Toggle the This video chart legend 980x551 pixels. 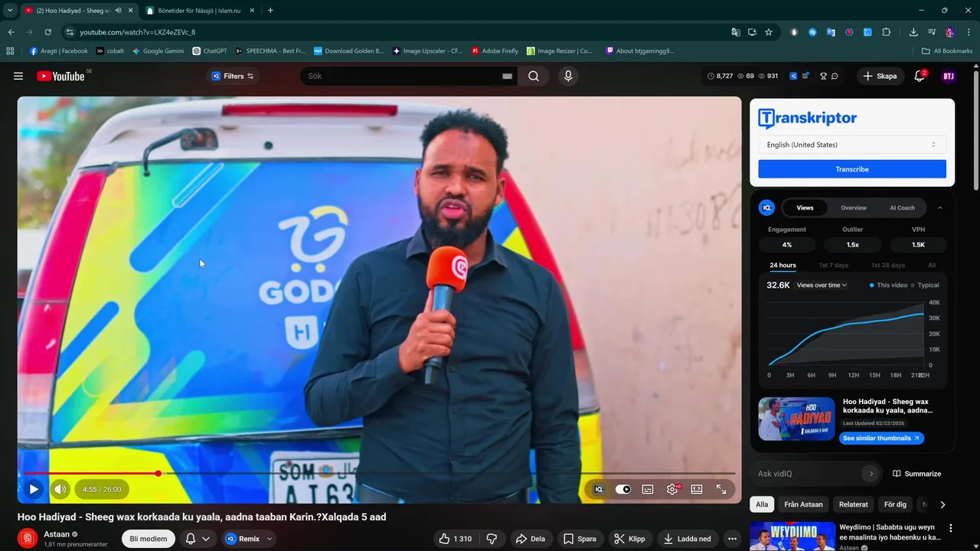pyautogui.click(x=888, y=285)
